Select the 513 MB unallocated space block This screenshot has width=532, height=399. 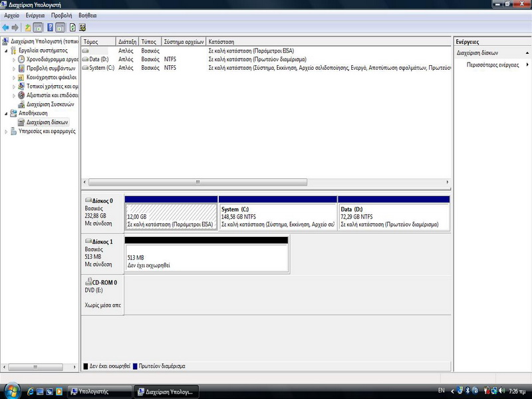(x=207, y=258)
